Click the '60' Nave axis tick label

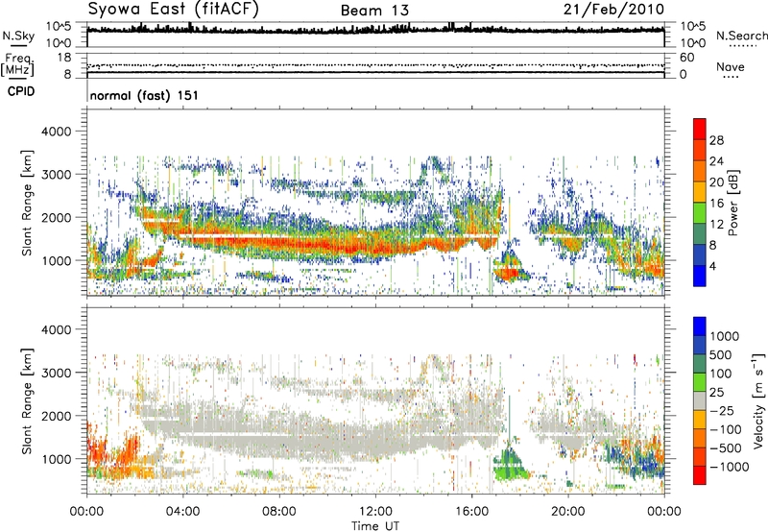tap(686, 58)
